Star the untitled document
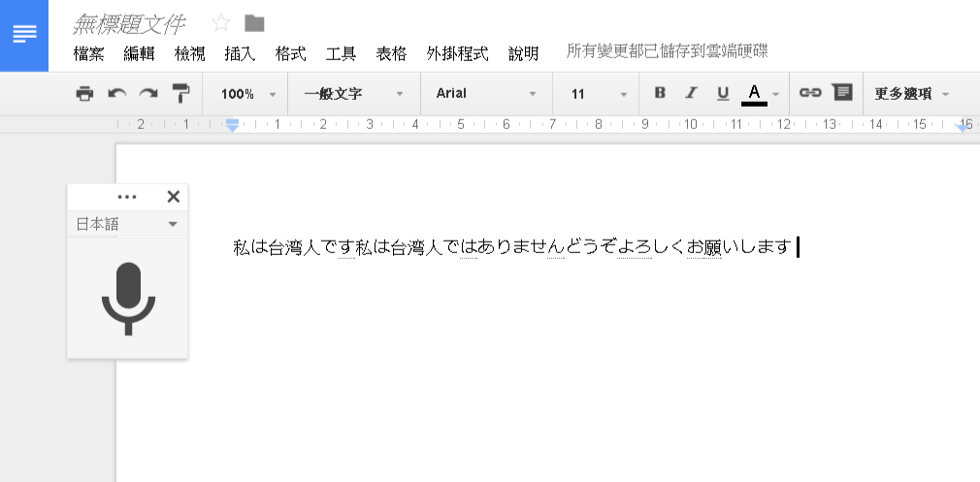The height and width of the screenshot is (482, 980). tap(221, 23)
